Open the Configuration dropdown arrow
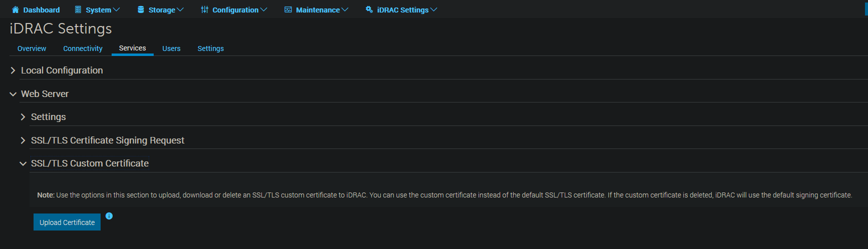 click(x=264, y=10)
